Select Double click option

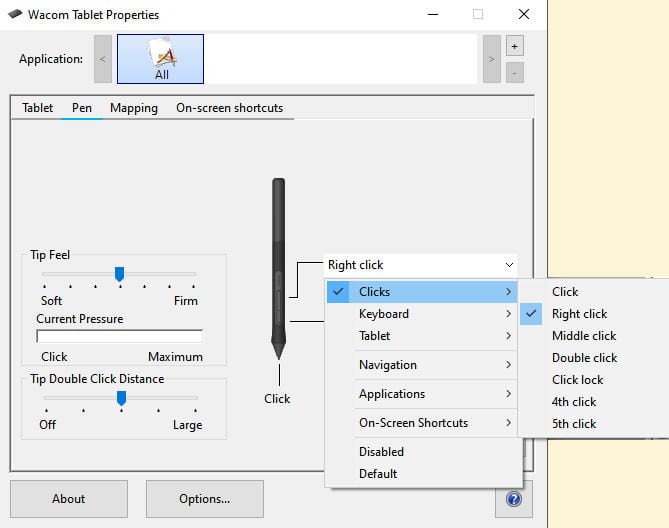[594, 358]
